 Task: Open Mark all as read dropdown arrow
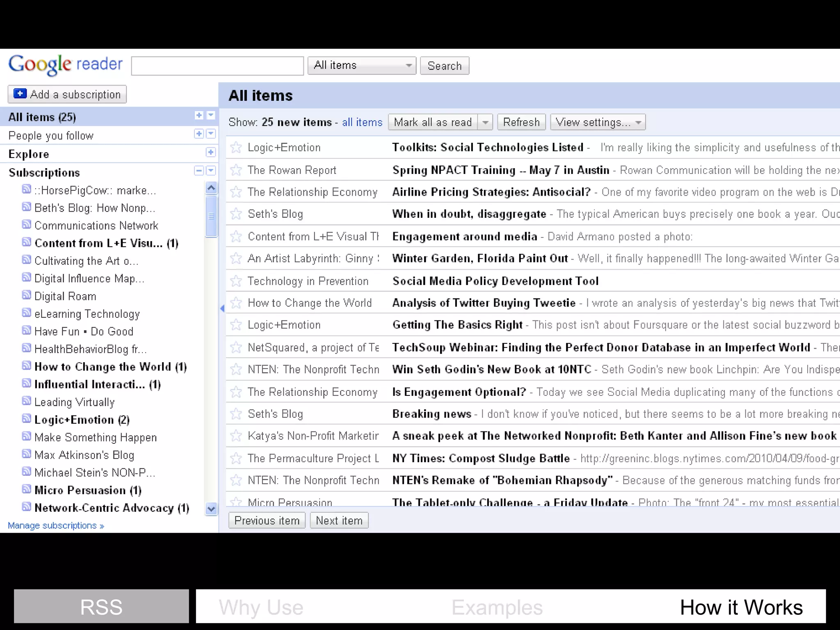point(485,122)
